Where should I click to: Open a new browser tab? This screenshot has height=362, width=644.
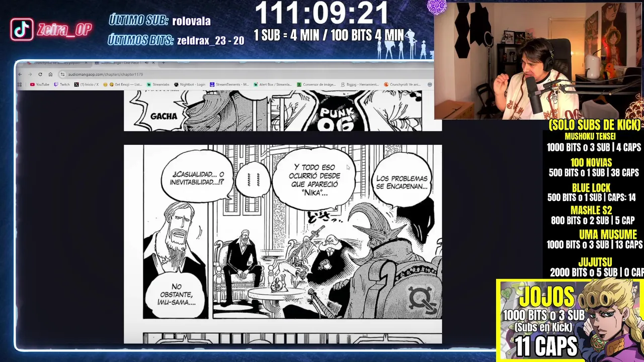tap(164, 63)
